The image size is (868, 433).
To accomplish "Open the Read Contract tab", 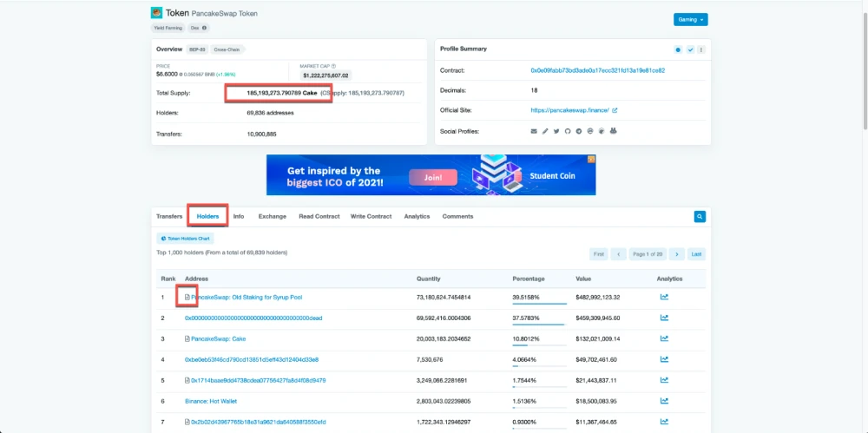I will point(319,217).
